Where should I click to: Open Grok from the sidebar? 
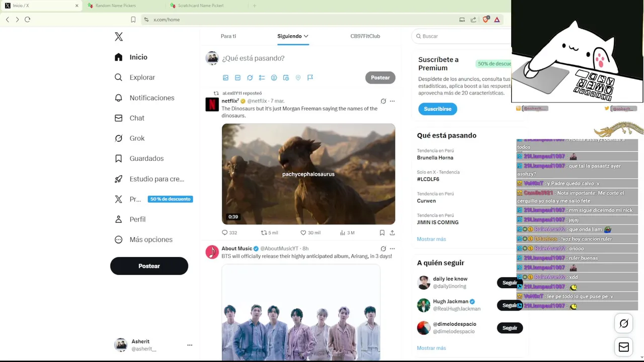coord(129,138)
